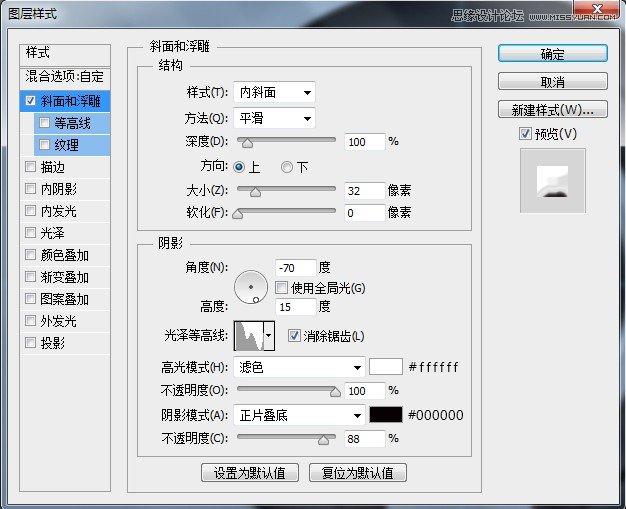Select the 描边 style row
The width and height of the screenshot is (626, 509).
65,167
